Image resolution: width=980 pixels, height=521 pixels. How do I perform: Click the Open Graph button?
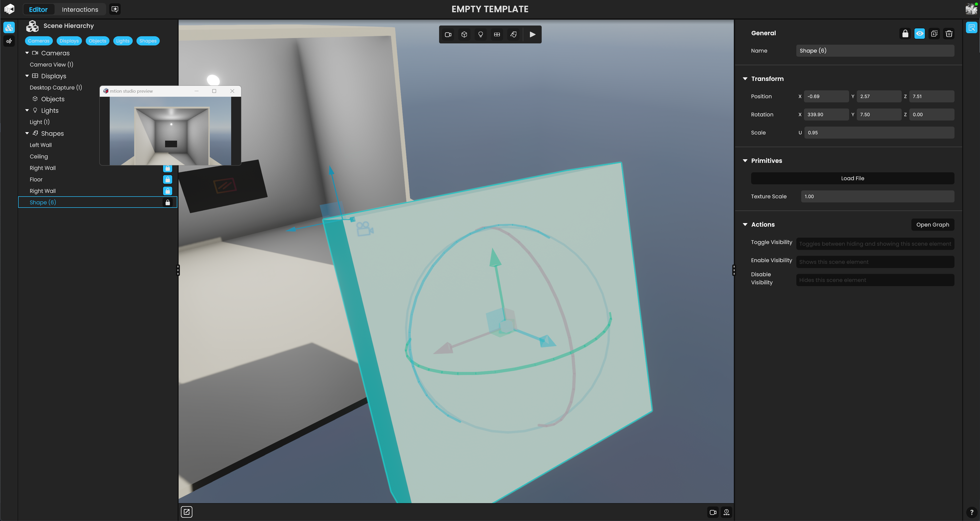[x=932, y=225]
